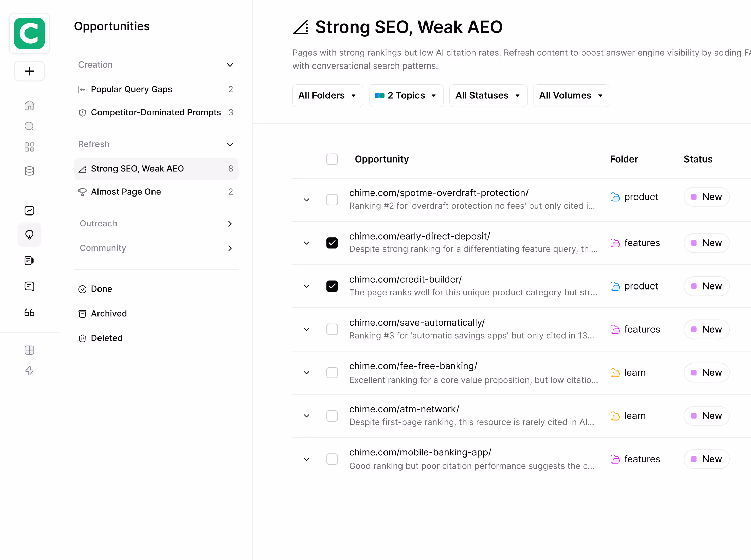Screen dimensions: 751x560
Task: Check the spotme-overdraft-protection row checkbox
Action: click(x=332, y=200)
